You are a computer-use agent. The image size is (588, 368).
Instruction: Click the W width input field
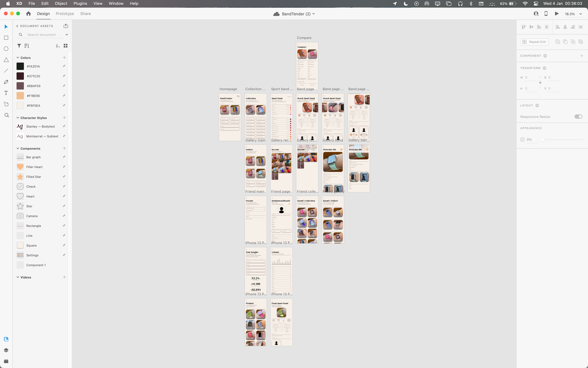click(531, 77)
